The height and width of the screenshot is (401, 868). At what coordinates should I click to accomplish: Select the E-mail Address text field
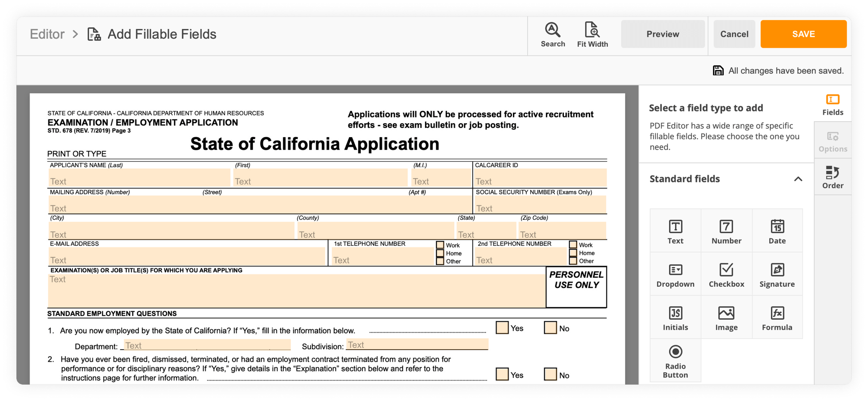click(187, 256)
